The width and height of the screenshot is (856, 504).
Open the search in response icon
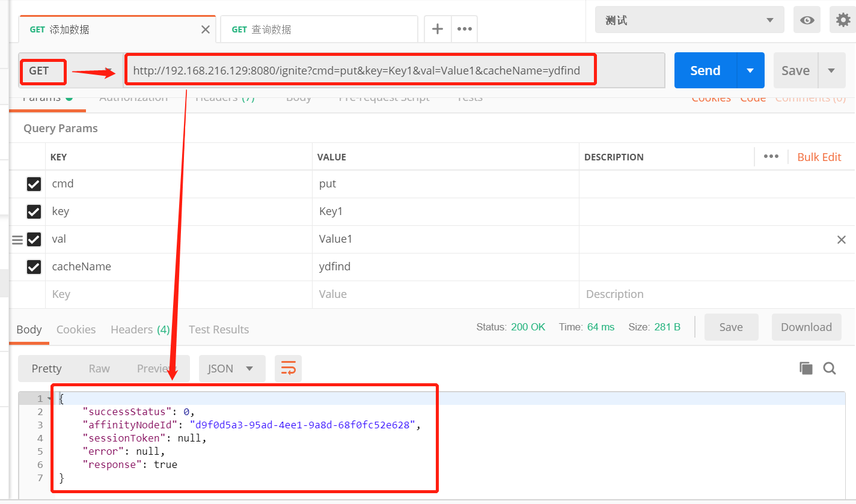(x=830, y=368)
